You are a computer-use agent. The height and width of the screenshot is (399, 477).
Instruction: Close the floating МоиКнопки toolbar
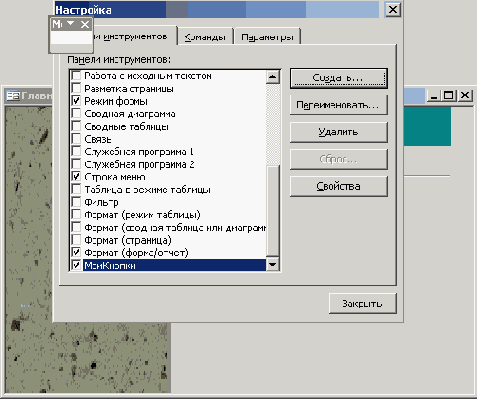click(x=85, y=24)
